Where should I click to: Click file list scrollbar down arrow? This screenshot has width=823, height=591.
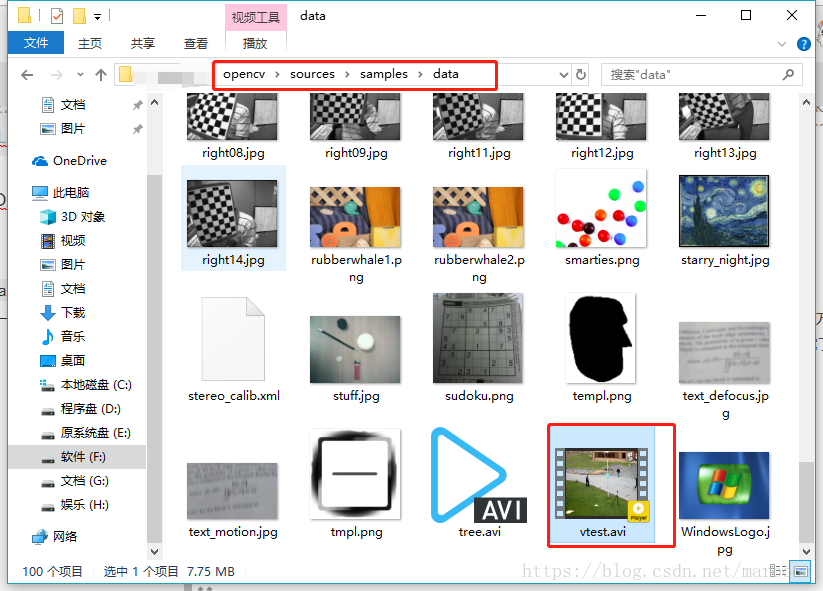point(806,551)
